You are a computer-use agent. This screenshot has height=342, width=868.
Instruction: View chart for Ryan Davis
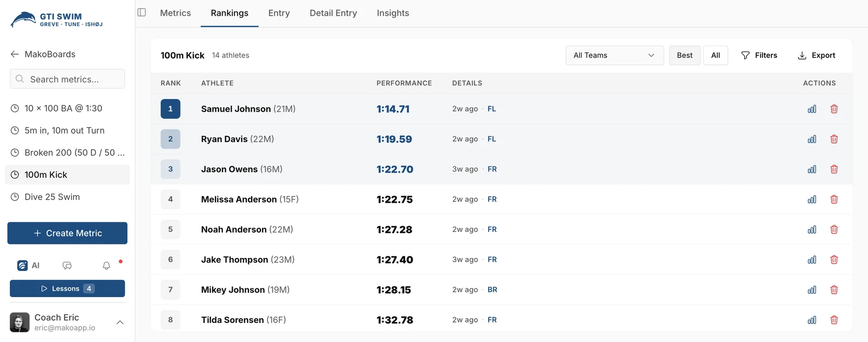coord(812,139)
